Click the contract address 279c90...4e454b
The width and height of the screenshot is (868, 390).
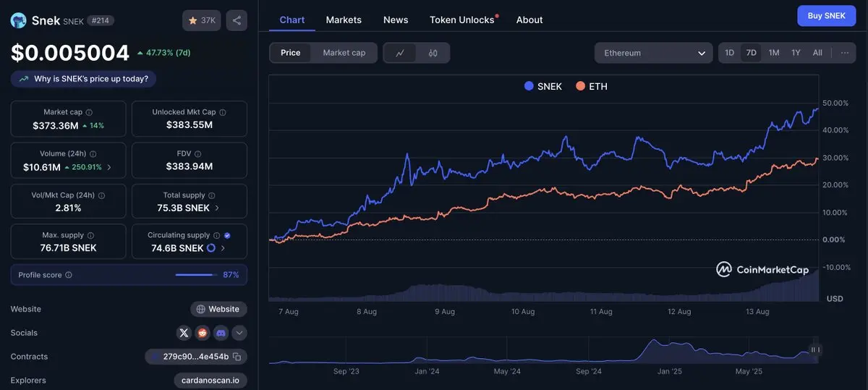coord(195,357)
